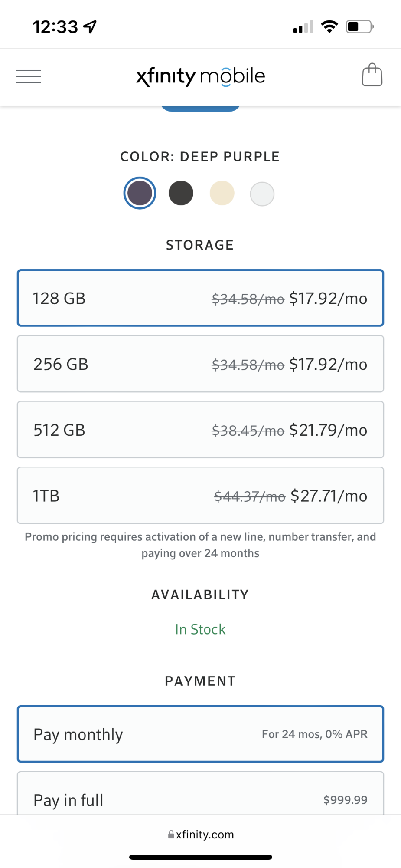Select Pay in full for $999.99
Screen dimensions: 401x868
click(x=200, y=799)
